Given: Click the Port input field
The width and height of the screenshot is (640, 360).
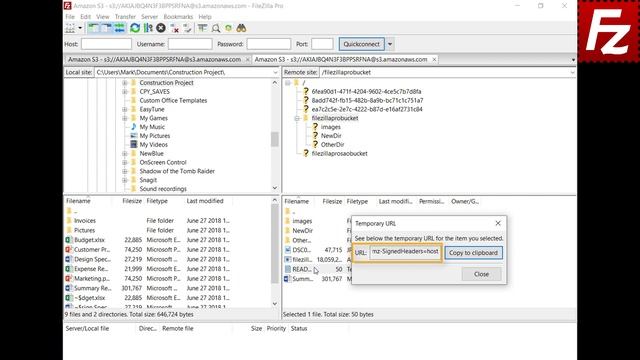Looking at the screenshot, I should [x=322, y=44].
